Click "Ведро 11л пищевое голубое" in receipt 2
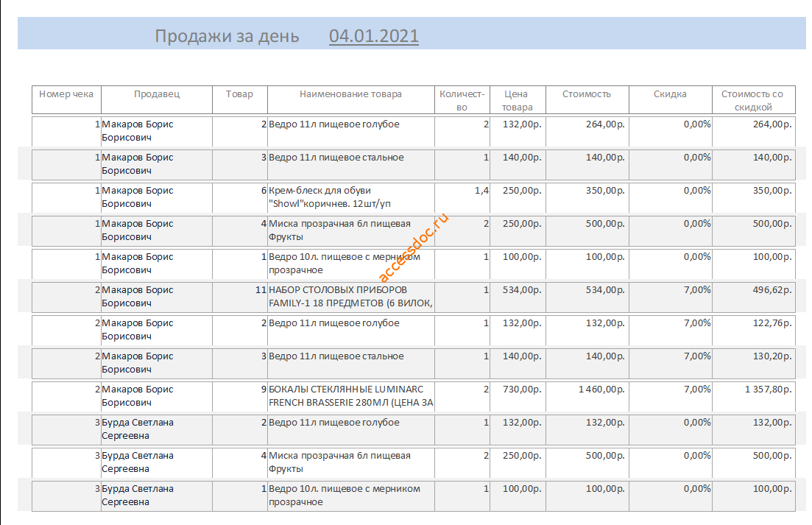Image resolution: width=812 pixels, height=525 pixels. coord(334,323)
